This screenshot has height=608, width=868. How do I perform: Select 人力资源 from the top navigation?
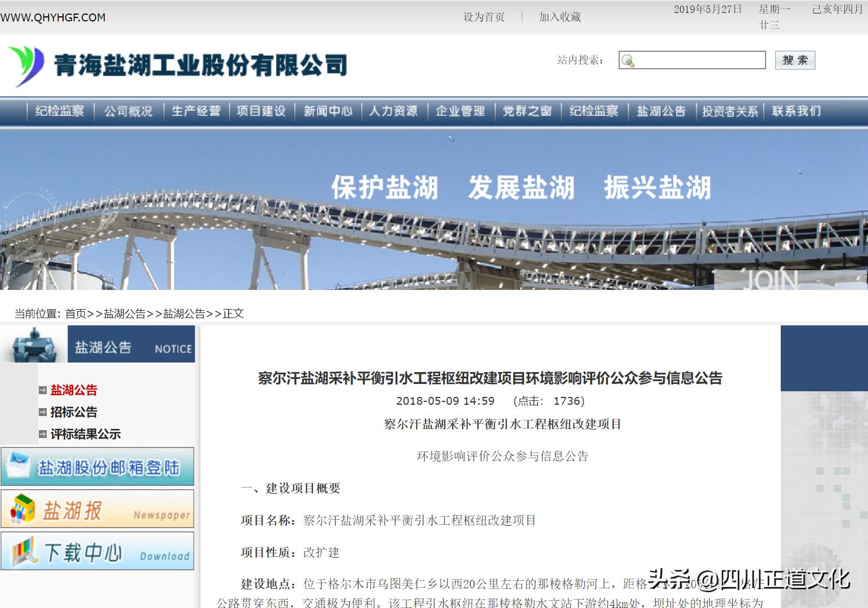394,111
